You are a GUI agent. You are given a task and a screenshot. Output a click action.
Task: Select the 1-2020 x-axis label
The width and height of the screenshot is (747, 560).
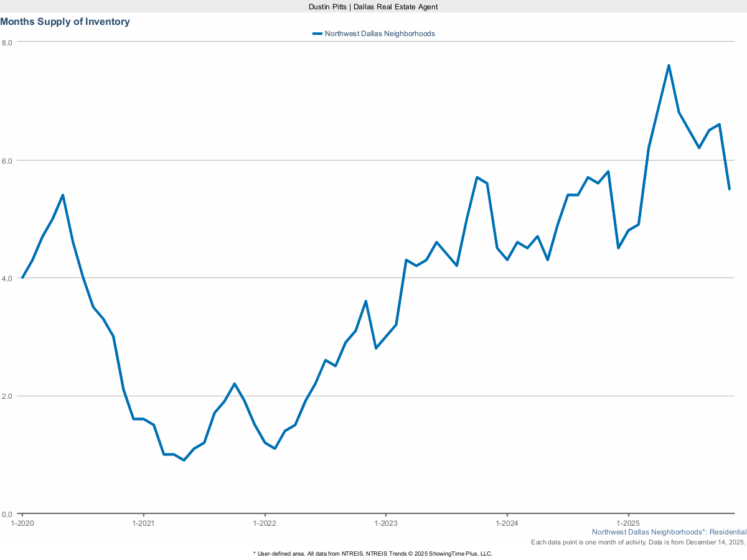(23, 524)
